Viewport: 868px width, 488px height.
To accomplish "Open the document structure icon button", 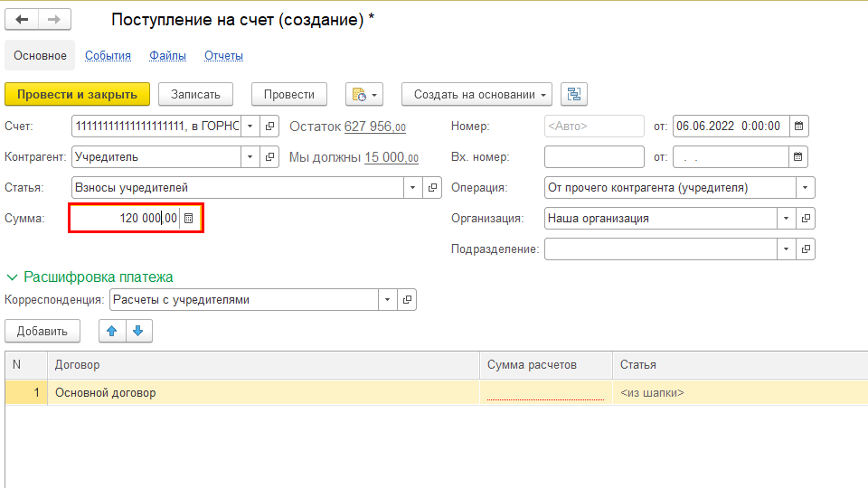I will point(574,94).
